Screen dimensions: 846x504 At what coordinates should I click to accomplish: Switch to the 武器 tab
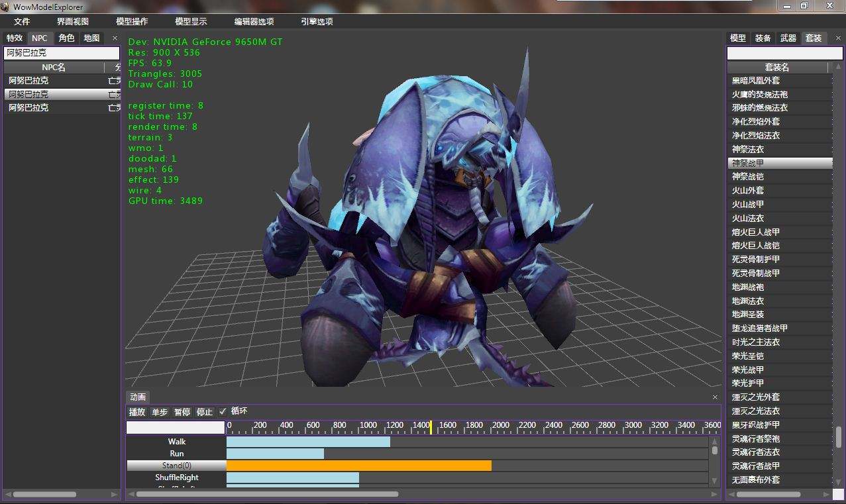[788, 38]
